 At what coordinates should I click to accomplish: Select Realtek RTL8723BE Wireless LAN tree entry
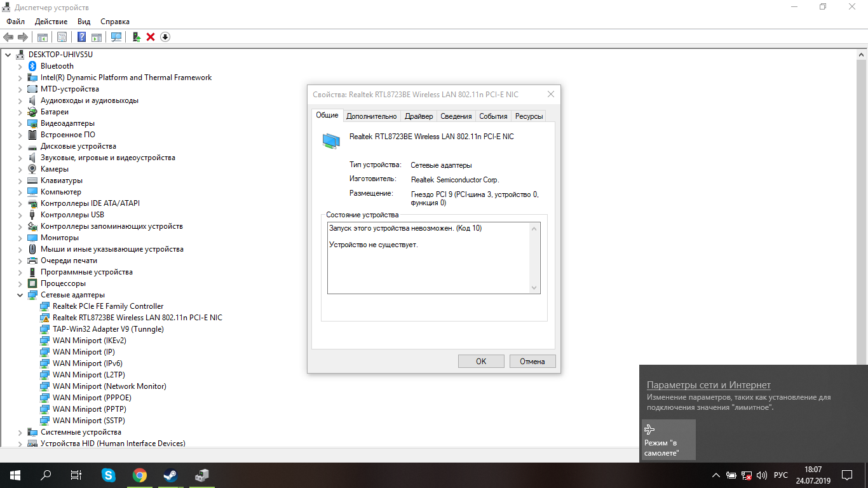pos(137,318)
